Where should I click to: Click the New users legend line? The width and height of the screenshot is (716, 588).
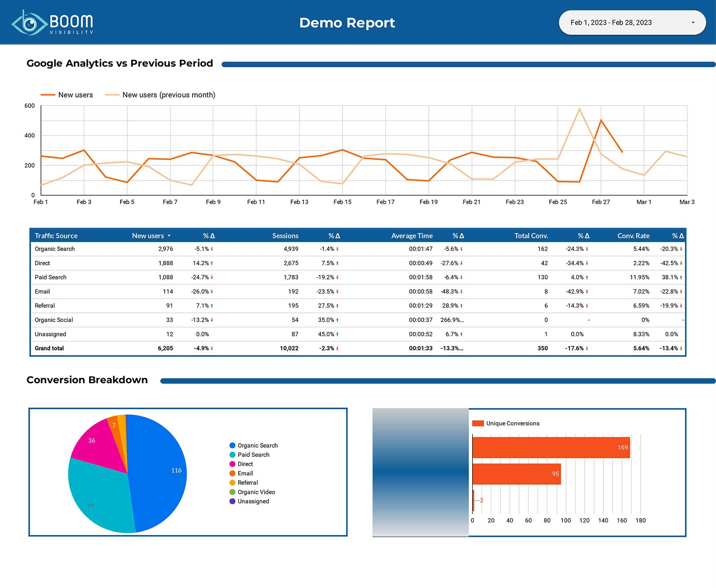48,95
